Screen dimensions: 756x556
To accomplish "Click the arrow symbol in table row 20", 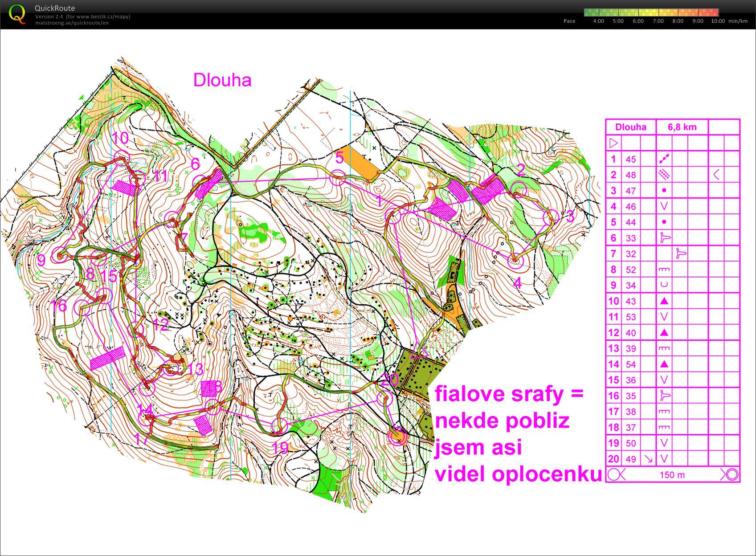I will pyautogui.click(x=648, y=458).
